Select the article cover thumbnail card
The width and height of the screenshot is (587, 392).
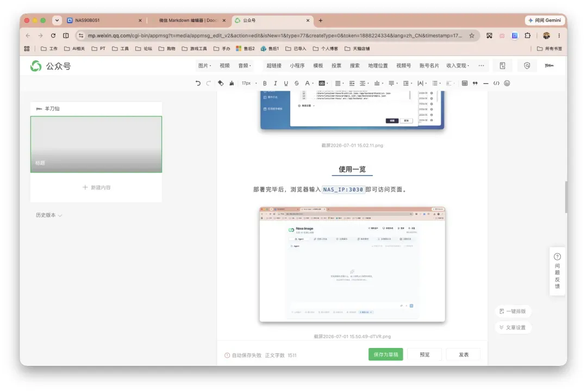tap(96, 145)
